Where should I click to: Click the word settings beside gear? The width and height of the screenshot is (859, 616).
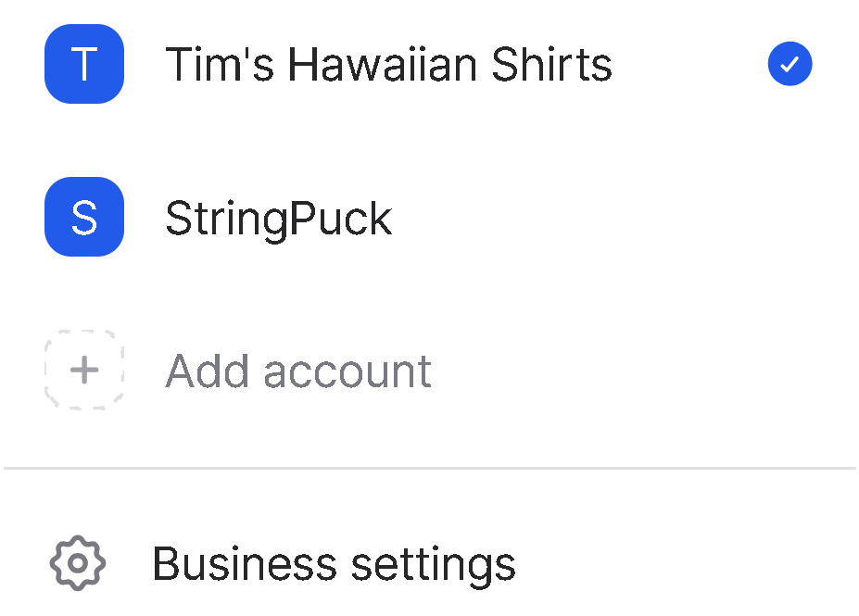point(434,567)
